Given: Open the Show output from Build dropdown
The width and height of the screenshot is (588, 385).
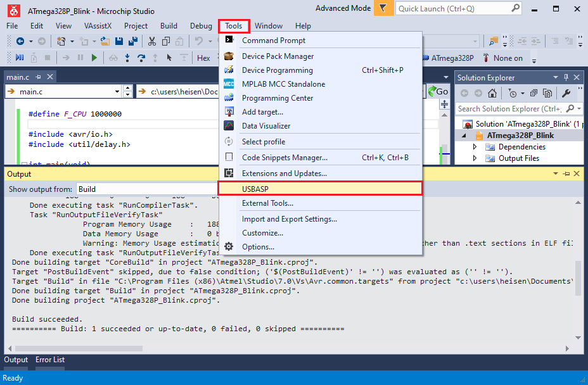Looking at the screenshot, I should [x=147, y=189].
